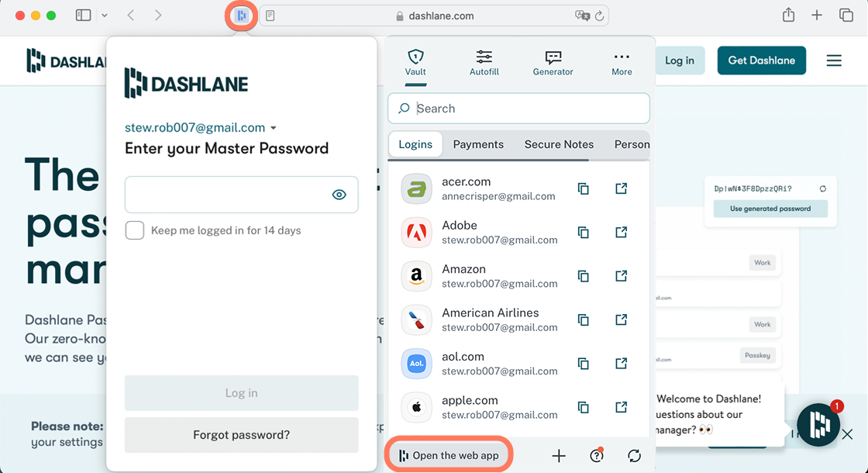Regenerate the sample password on the webpage
Image resolution: width=868 pixels, height=473 pixels.
[x=822, y=189]
